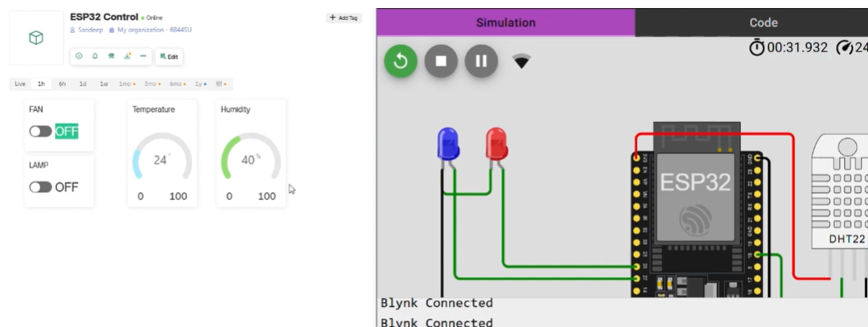Click the ESP32 Control device title

pyautogui.click(x=104, y=17)
